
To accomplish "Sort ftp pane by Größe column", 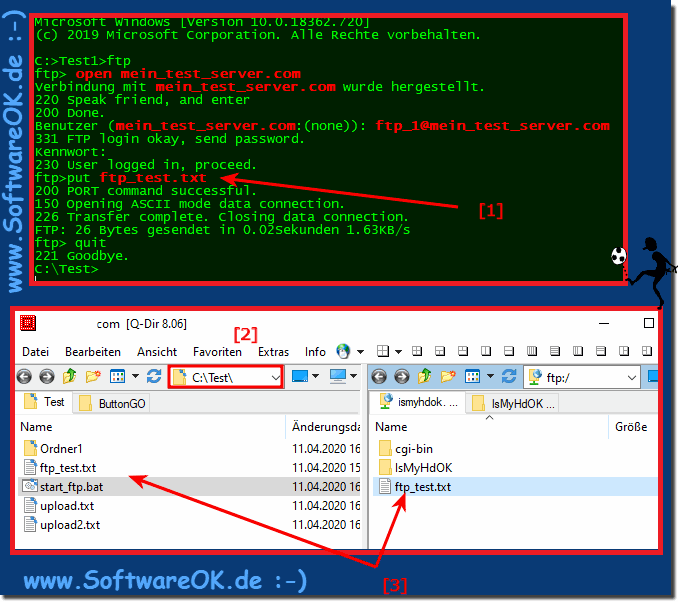I will pos(633,427).
